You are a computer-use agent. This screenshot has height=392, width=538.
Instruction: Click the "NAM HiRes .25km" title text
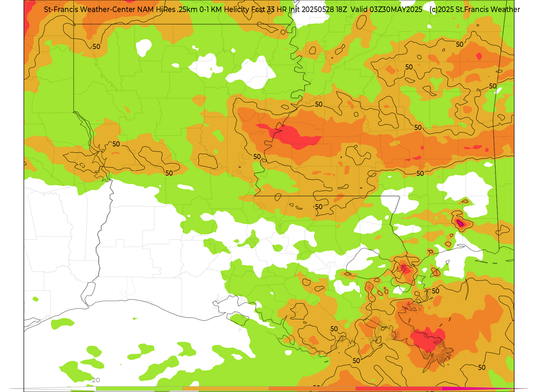pyautogui.click(x=167, y=10)
